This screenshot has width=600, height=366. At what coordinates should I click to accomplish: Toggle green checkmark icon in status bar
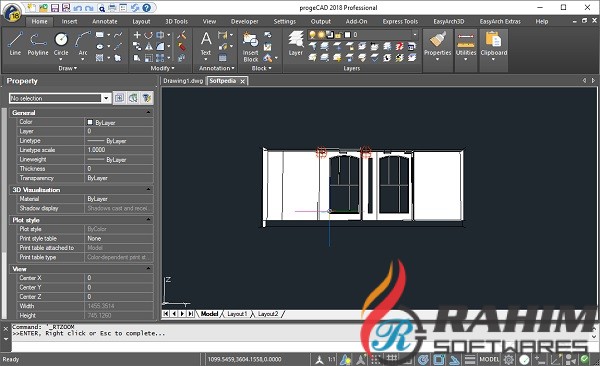584,359
